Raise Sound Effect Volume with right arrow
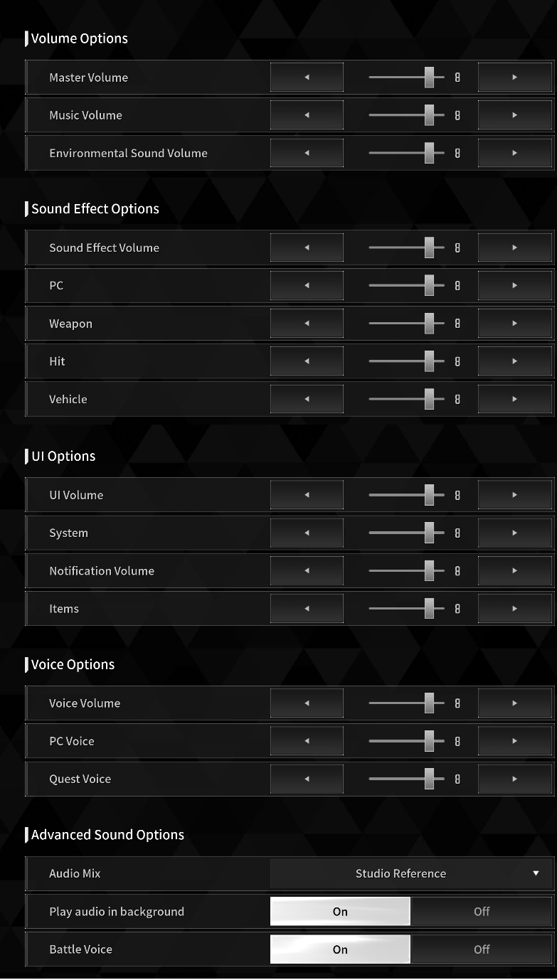This screenshot has width=557, height=980. [x=515, y=247]
